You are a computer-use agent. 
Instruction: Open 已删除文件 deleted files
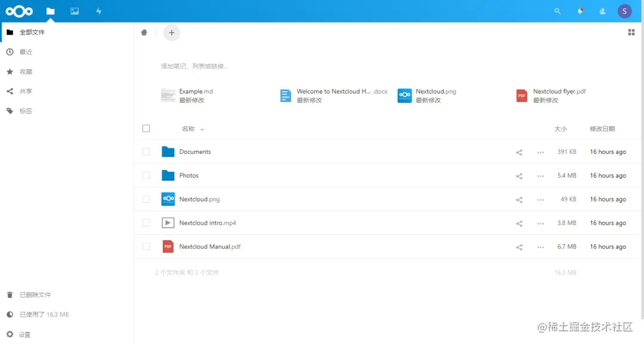67,295
